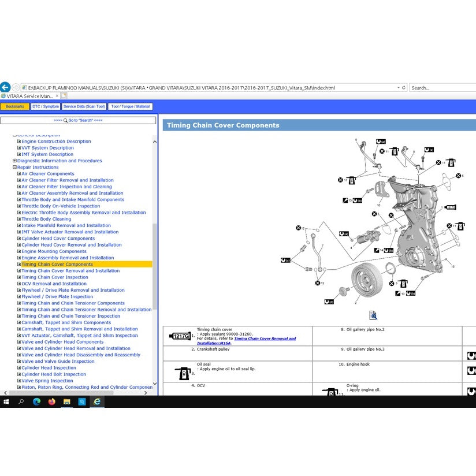Click the browser back arrow button
This screenshot has height=476, width=476.
pyautogui.click(x=5, y=87)
